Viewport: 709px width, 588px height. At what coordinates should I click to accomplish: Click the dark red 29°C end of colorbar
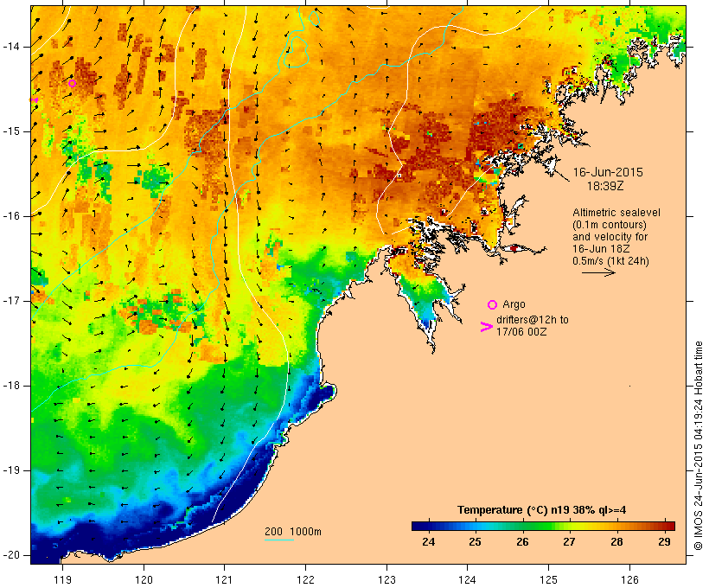tap(668, 526)
